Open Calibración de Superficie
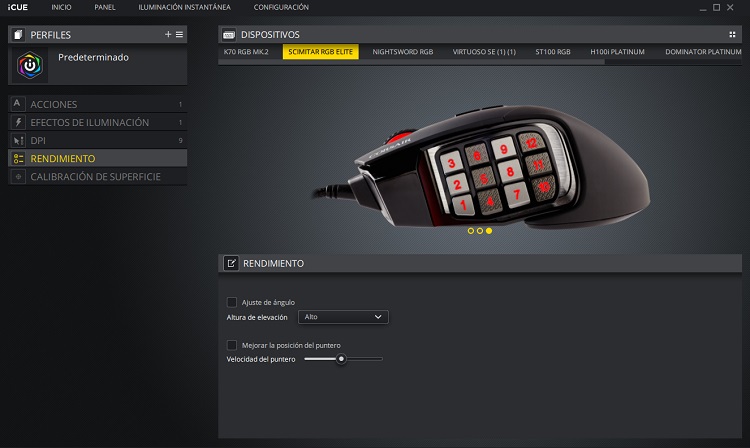The height and width of the screenshot is (448, 750). [95, 176]
